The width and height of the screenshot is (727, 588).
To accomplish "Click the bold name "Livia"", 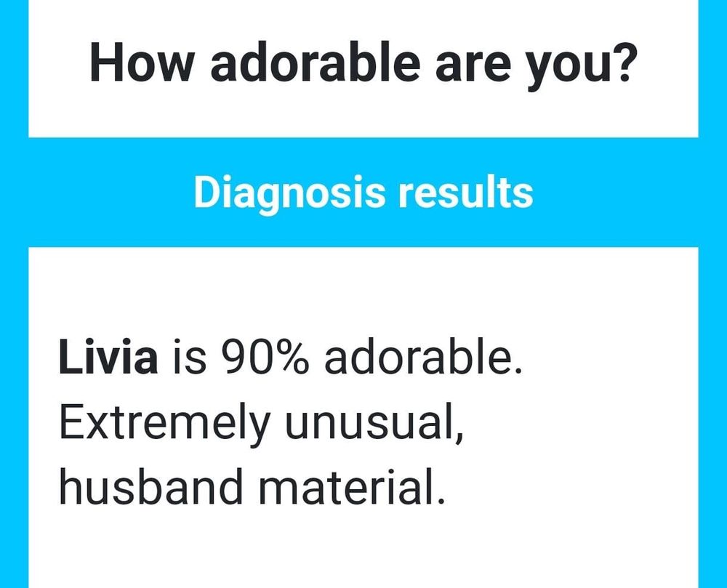I will 108,359.
